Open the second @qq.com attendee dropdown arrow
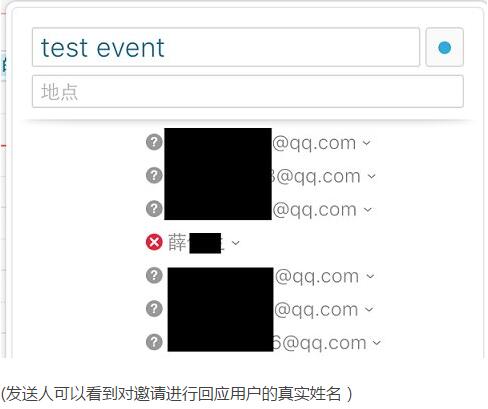Image resolution: width=488 pixels, height=409 pixels. [371, 176]
